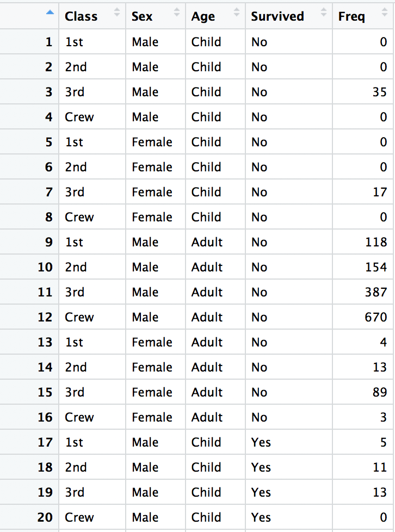The height and width of the screenshot is (532, 395).
Task: Click the sort arrows beside Class header
Action: [117, 12]
